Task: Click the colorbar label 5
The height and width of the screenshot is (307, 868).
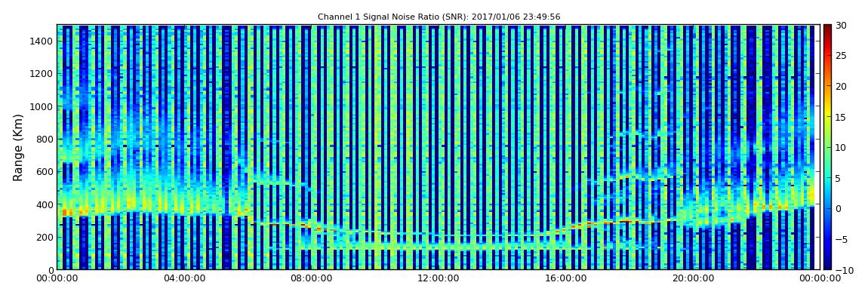Action: [x=839, y=178]
